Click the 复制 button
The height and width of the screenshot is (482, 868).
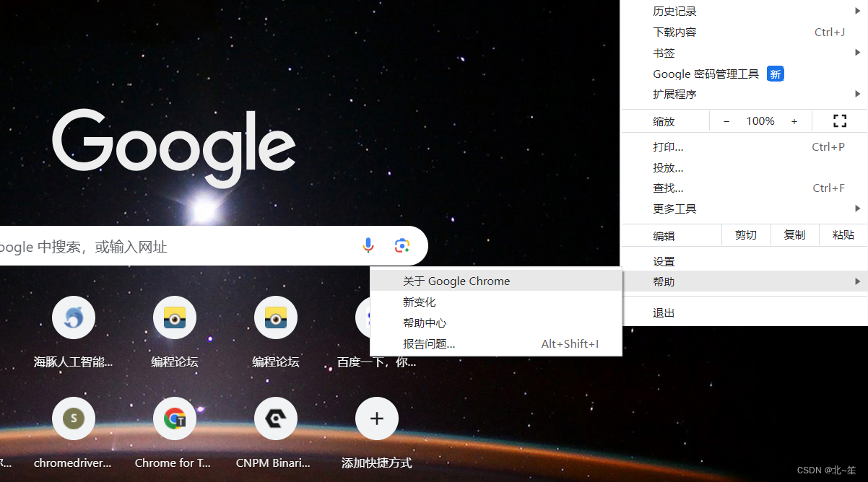coord(794,235)
